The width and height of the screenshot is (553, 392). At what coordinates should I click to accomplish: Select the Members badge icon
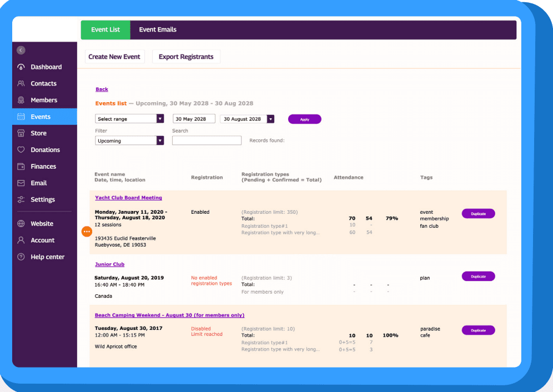coord(21,100)
